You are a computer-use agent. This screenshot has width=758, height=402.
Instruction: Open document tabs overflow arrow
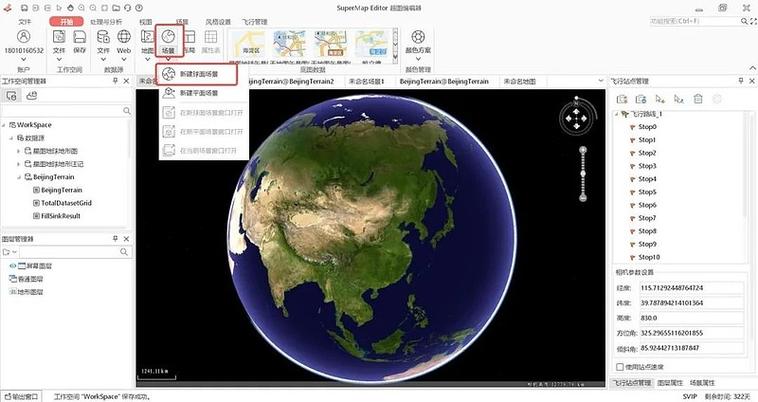pyautogui.click(x=600, y=81)
